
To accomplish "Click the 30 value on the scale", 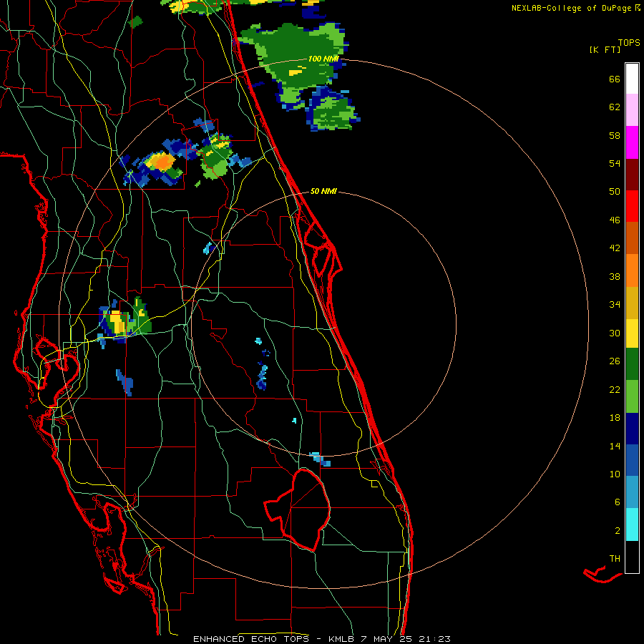I will tap(615, 333).
